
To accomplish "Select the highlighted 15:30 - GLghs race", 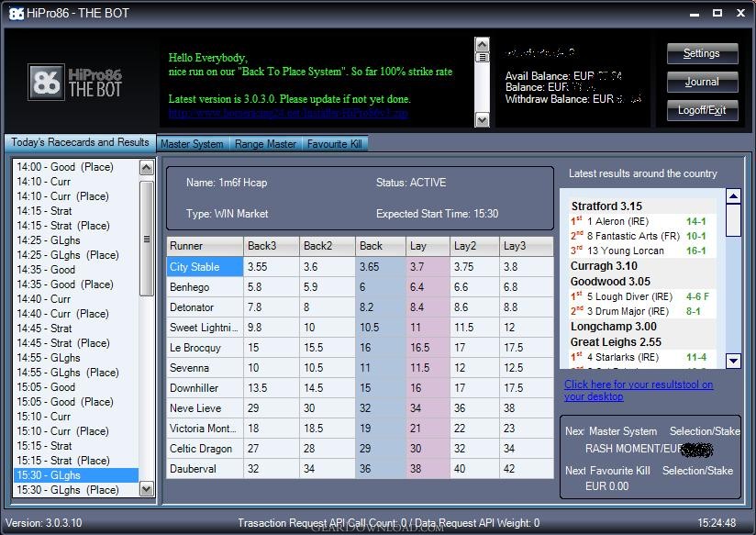I will pos(76,475).
